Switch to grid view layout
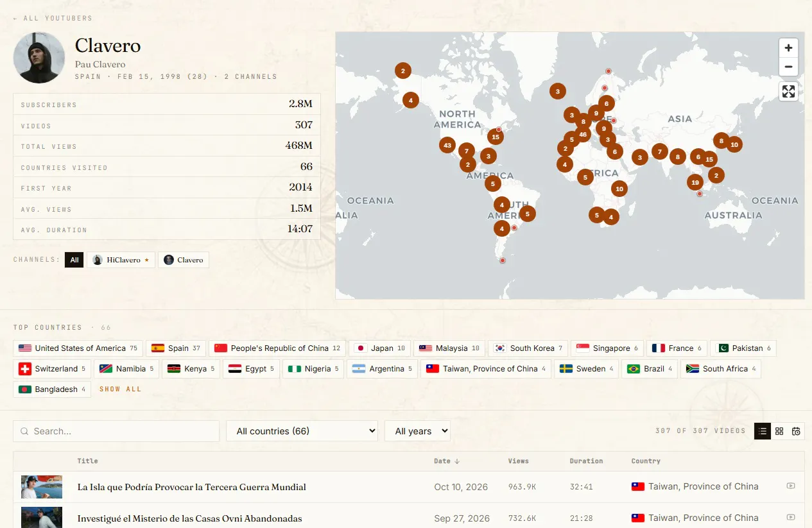 (779, 431)
